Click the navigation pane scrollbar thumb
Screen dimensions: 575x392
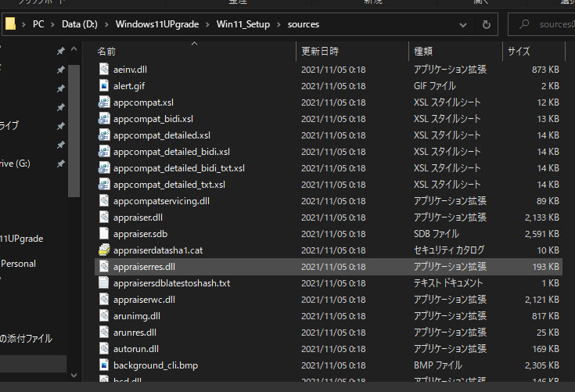[x=74, y=131]
